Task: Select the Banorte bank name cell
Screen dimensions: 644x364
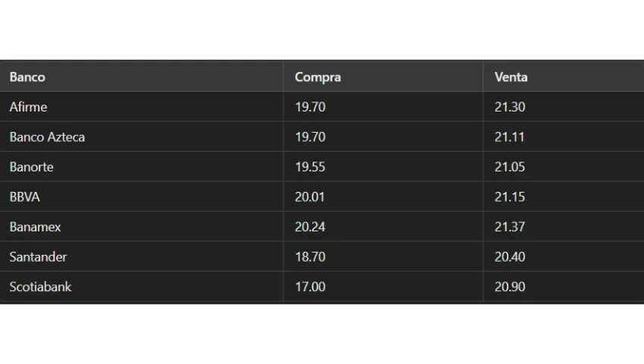Action: pyautogui.click(x=32, y=167)
